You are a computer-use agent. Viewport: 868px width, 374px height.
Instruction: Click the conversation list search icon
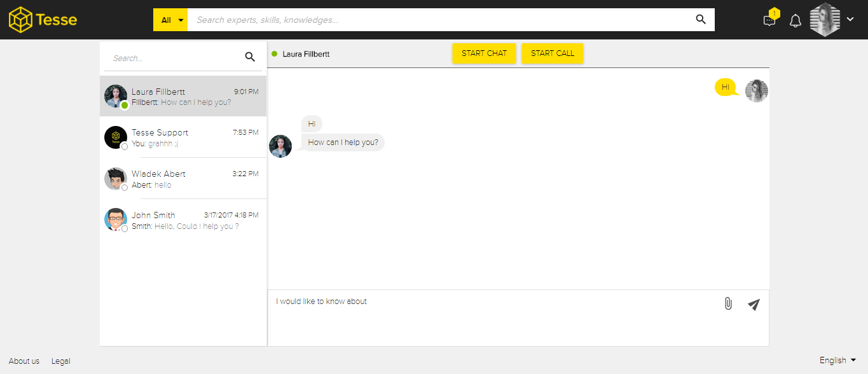(x=250, y=57)
